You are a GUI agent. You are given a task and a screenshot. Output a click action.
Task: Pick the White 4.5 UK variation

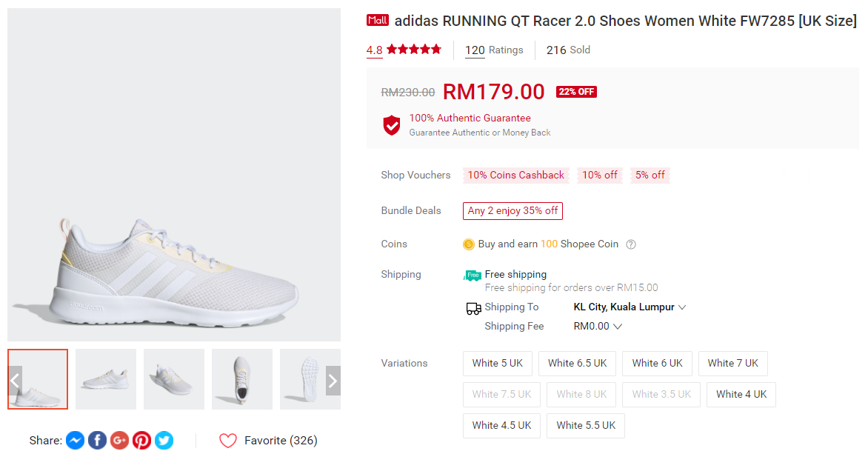501,426
